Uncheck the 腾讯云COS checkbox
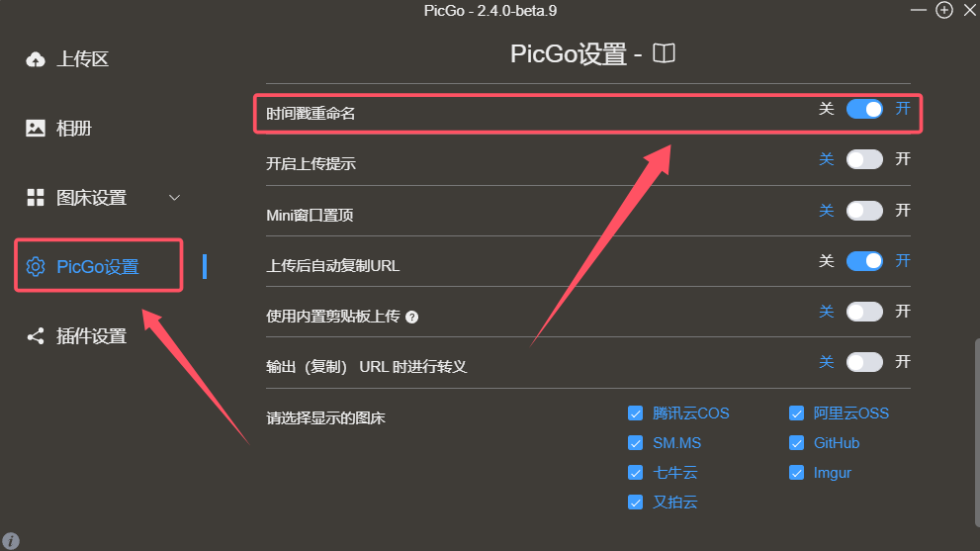The height and width of the screenshot is (551, 980). 636,413
